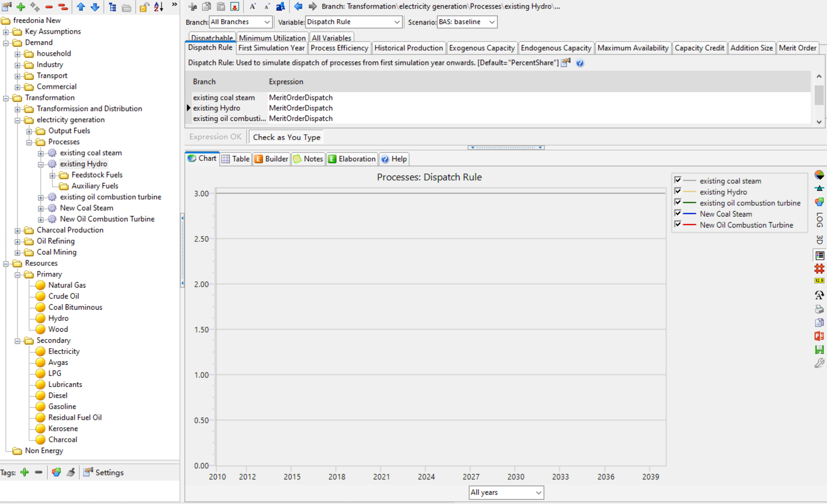Select the Process Efficiency variable tab
827x504 pixels.
coord(339,48)
